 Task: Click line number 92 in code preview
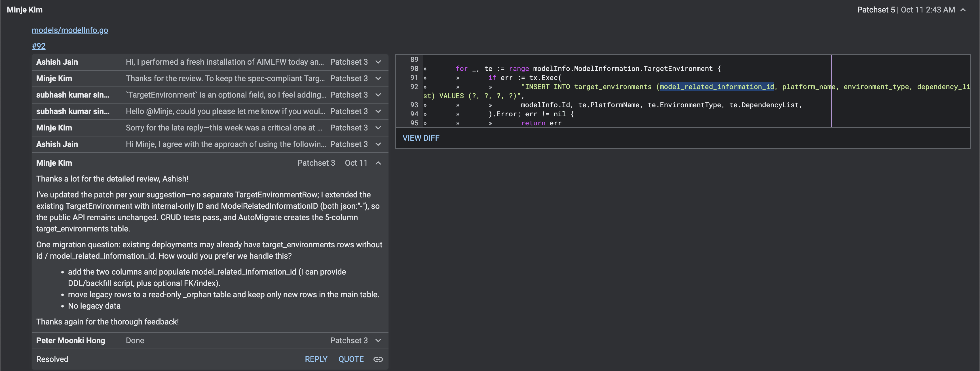coord(414,87)
